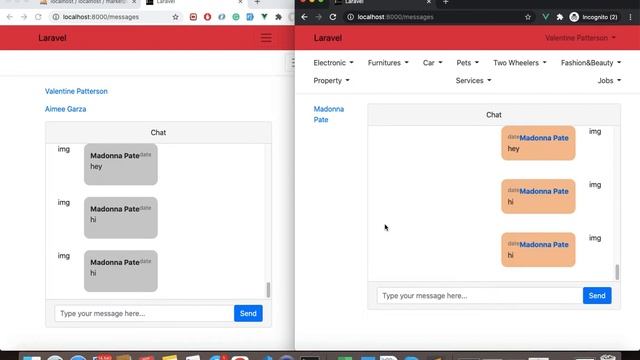Expand the Property category dropdown
Image resolution: width=640 pixels, height=360 pixels.
pyautogui.click(x=331, y=81)
